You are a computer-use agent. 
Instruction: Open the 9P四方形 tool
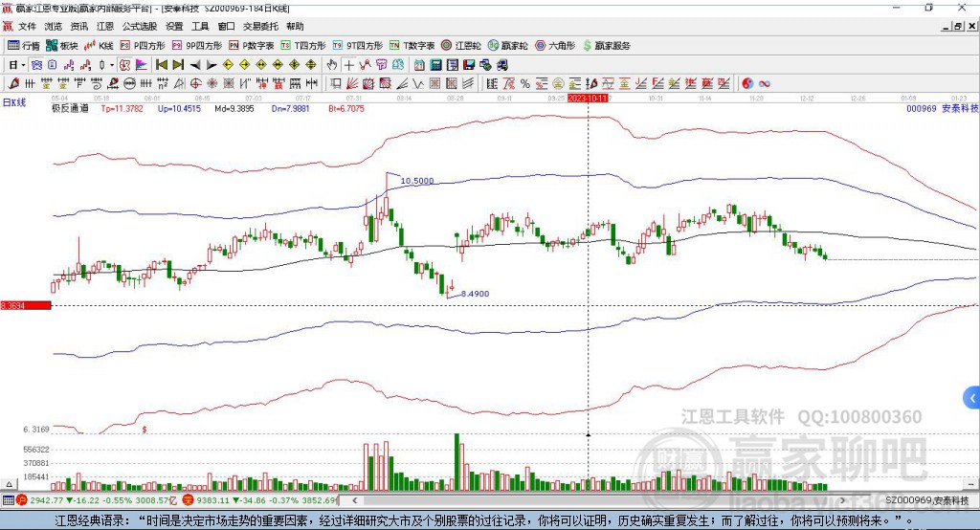pyautogui.click(x=197, y=46)
